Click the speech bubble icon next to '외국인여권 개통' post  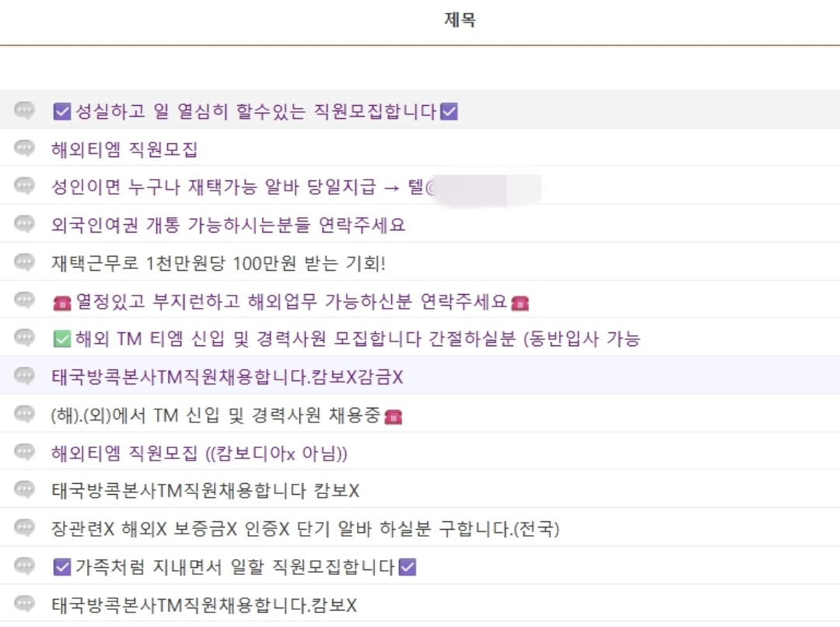25,225
